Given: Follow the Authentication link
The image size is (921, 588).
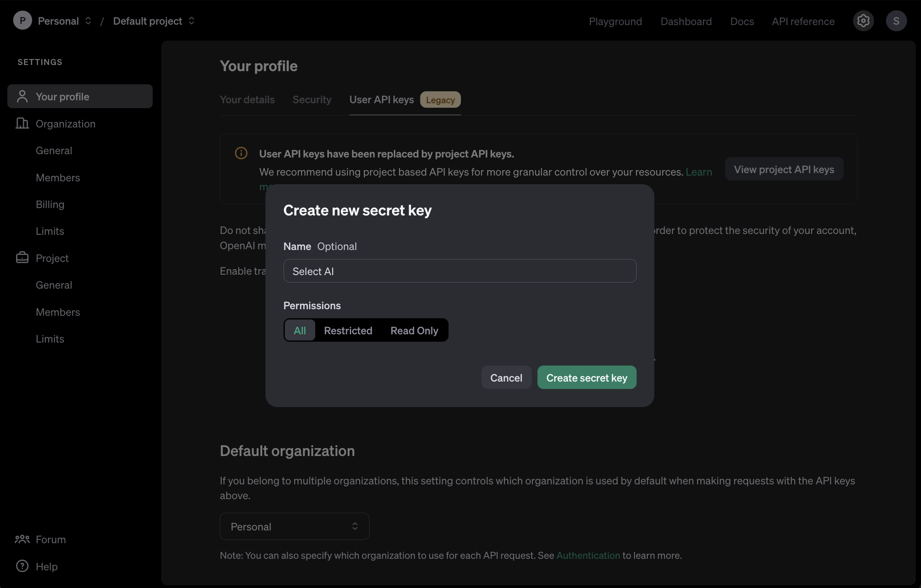Looking at the screenshot, I should point(588,555).
